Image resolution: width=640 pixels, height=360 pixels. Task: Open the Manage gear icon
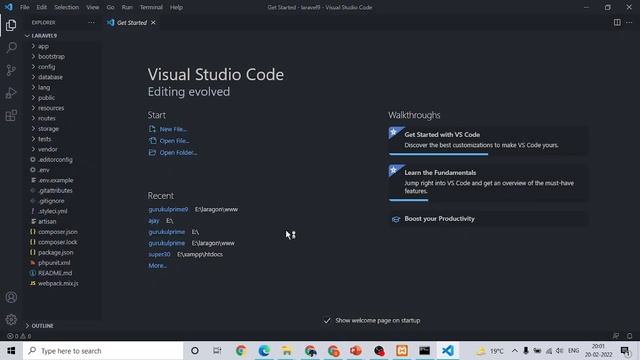click(x=11, y=319)
